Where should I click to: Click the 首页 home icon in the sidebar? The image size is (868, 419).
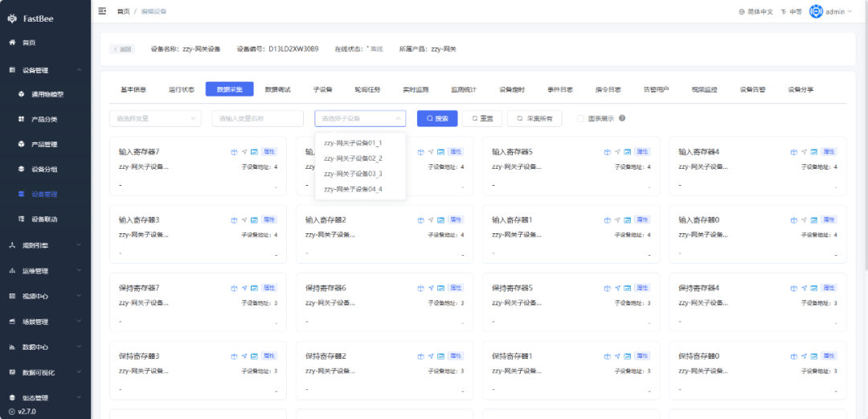pyautogui.click(x=12, y=42)
